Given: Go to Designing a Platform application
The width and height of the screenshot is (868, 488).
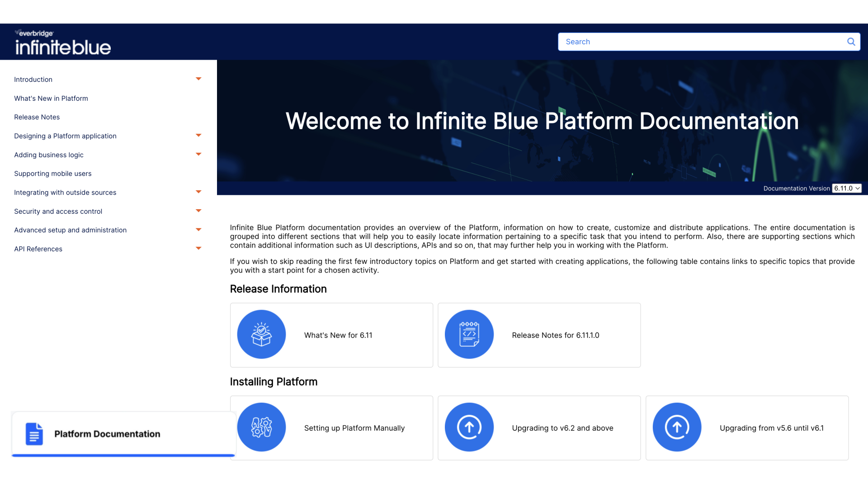Looking at the screenshot, I should [65, 136].
